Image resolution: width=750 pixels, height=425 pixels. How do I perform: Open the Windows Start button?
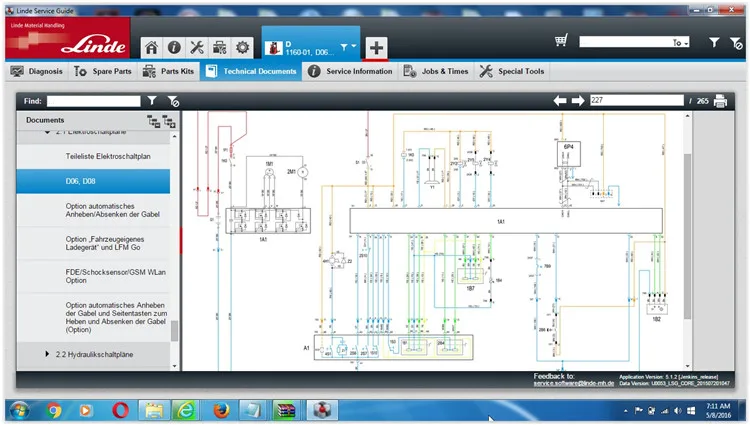pos(20,411)
